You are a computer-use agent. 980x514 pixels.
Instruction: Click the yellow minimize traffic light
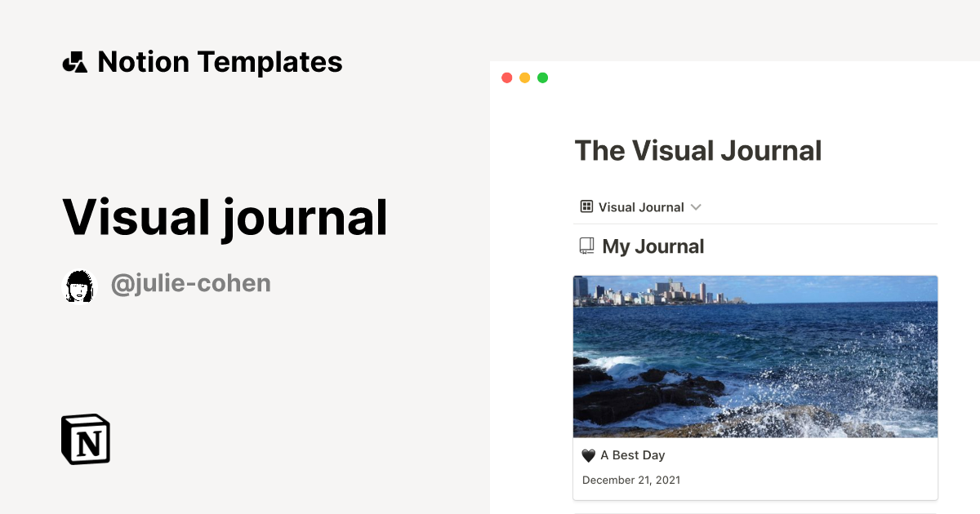[524, 78]
